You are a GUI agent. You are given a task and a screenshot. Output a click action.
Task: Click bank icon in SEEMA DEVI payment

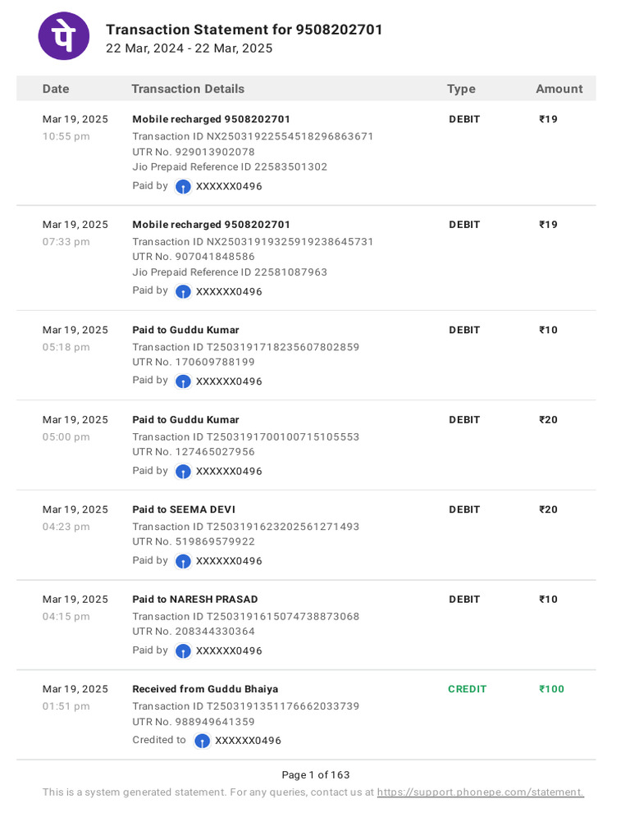183,561
